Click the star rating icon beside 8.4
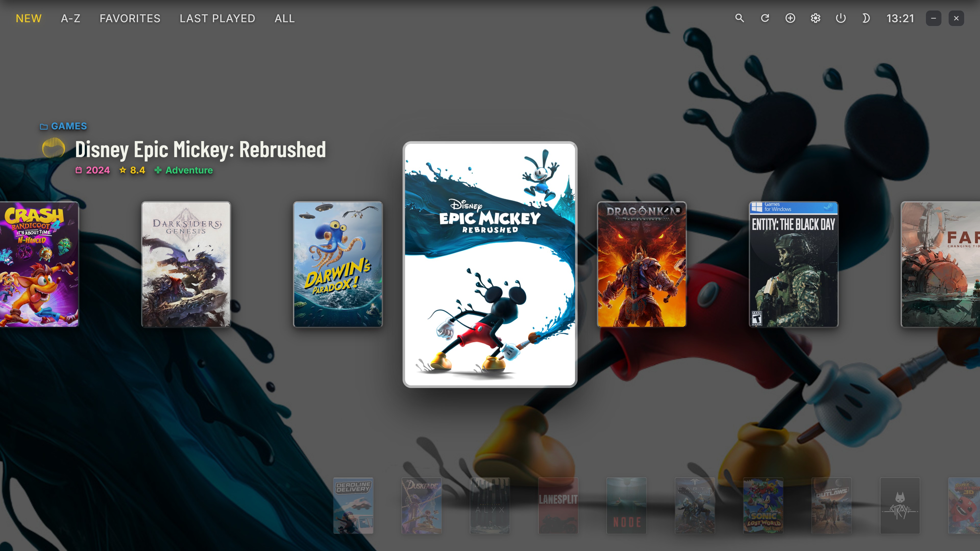 (x=122, y=170)
